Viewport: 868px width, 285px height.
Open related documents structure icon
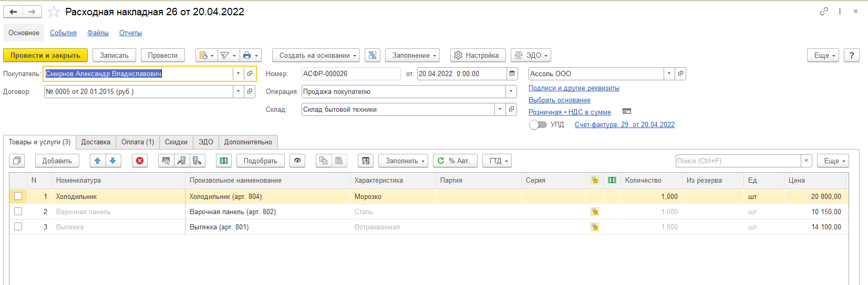point(373,55)
